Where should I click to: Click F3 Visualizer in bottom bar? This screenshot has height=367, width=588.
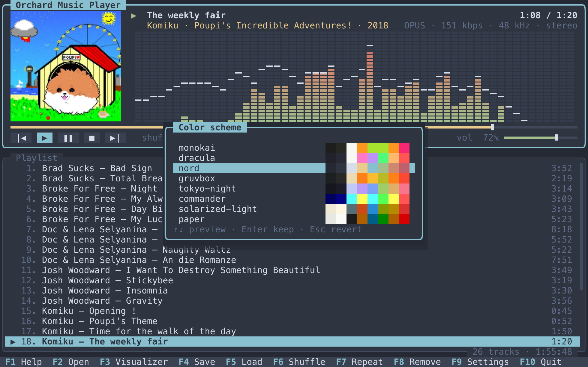(x=134, y=362)
